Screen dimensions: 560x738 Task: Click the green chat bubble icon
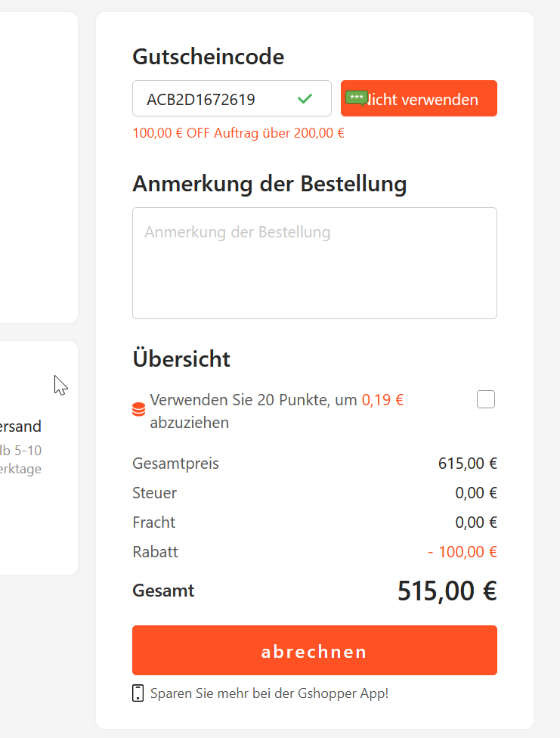tap(356, 98)
